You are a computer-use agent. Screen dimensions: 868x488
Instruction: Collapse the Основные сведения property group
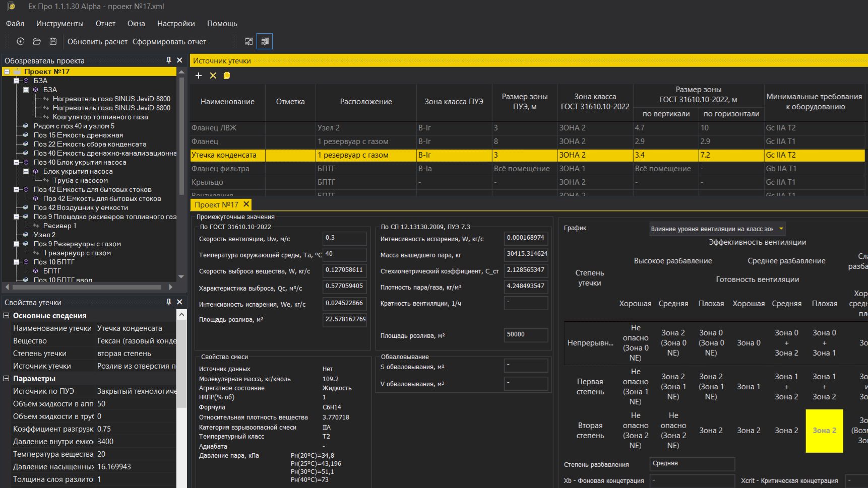click(x=7, y=316)
